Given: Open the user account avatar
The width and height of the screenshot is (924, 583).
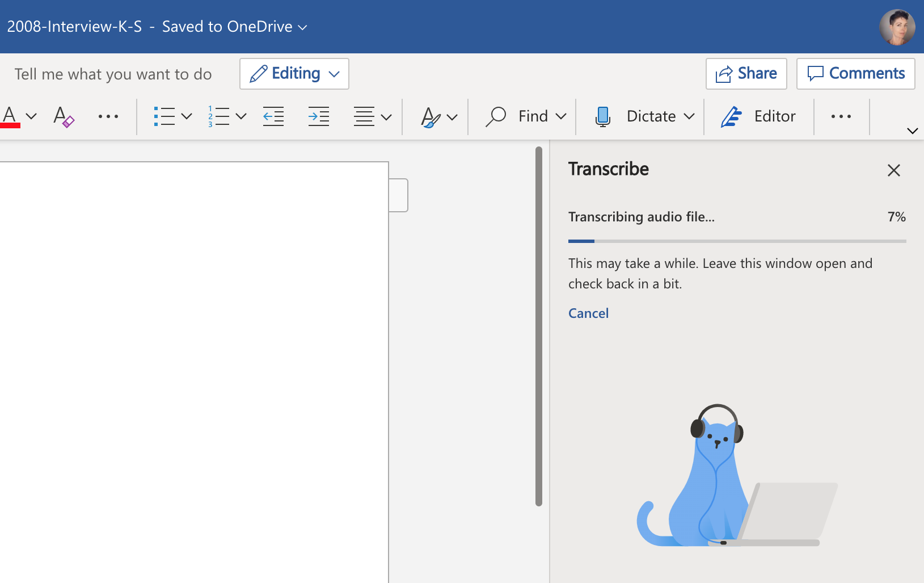Looking at the screenshot, I should pos(897,27).
